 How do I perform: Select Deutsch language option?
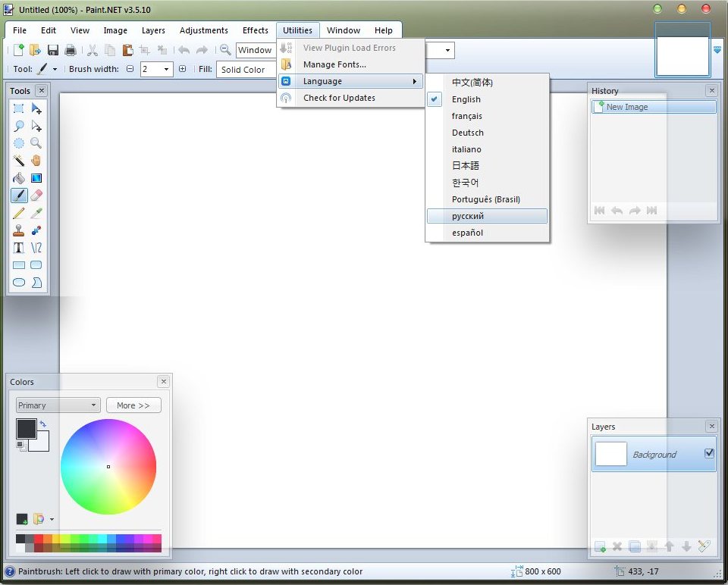coord(487,133)
